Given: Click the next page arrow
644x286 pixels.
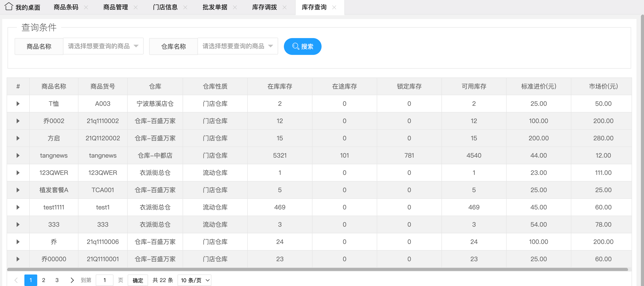Looking at the screenshot, I should 72,280.
